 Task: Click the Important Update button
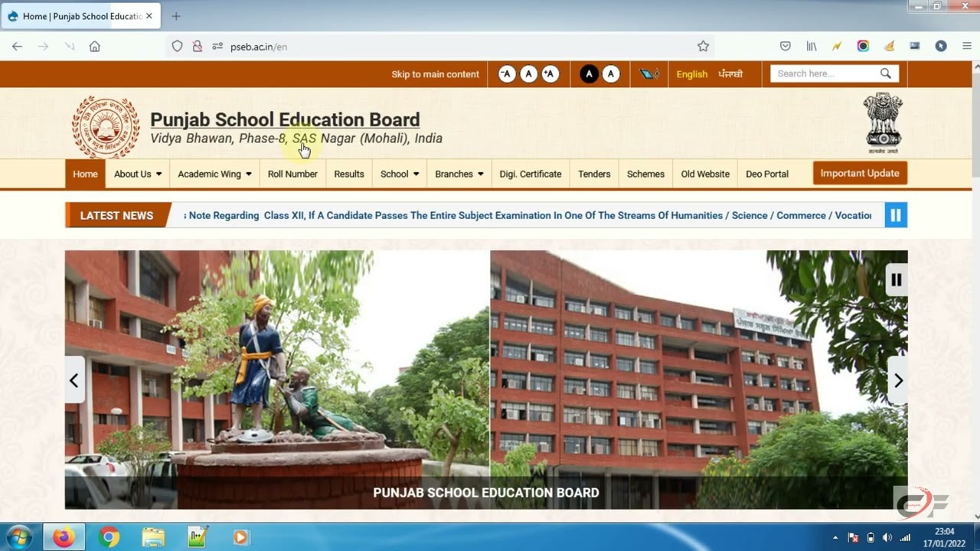[x=860, y=173]
